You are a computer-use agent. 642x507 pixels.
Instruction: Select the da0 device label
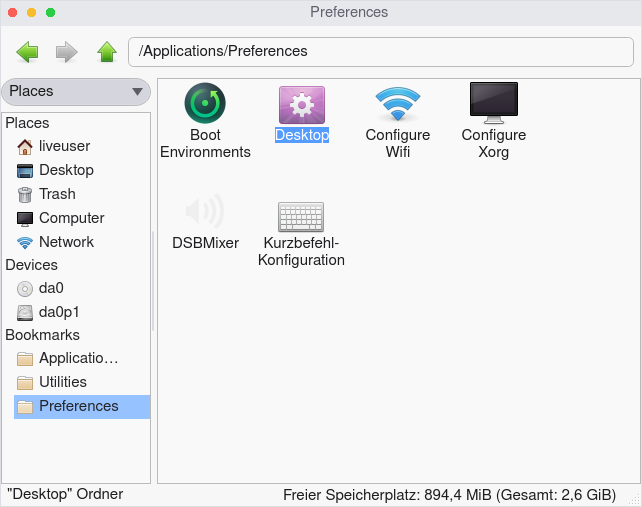tap(51, 288)
